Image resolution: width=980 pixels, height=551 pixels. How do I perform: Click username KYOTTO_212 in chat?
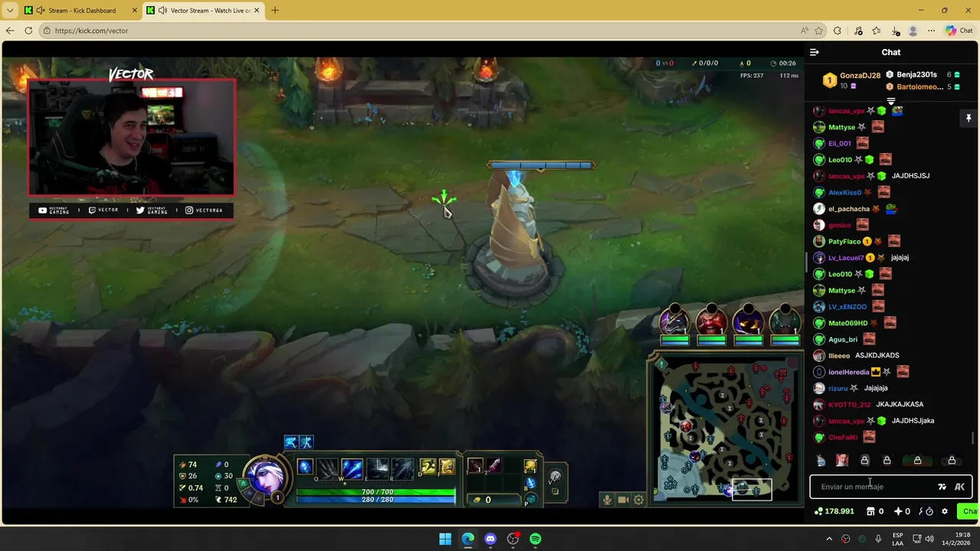click(x=849, y=405)
